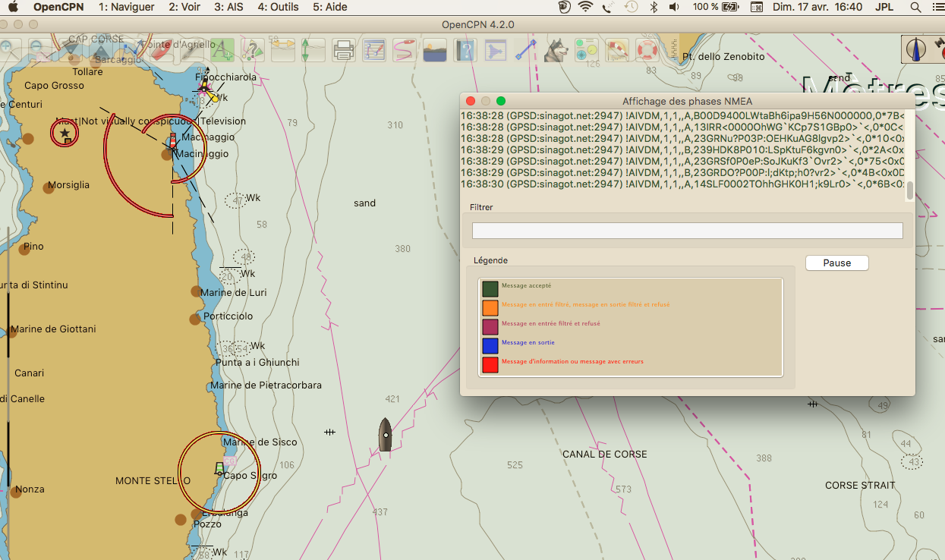Select the create route tool icon
This screenshot has height=560, width=945.
point(131,50)
